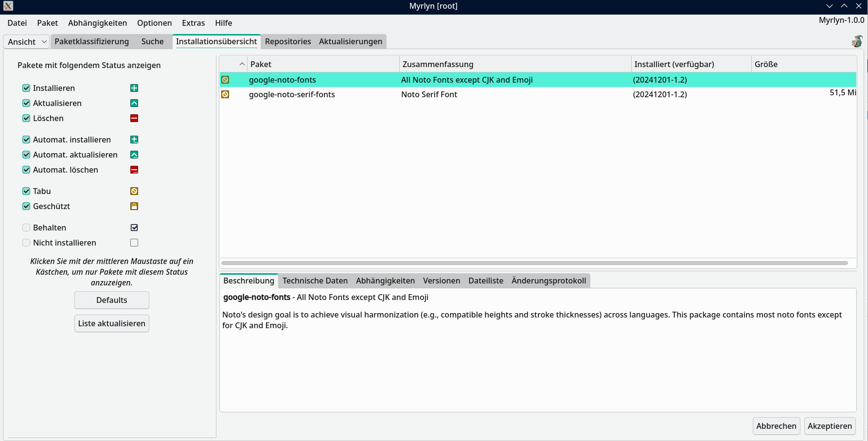Uncheck the Installieren checkbox
This screenshot has width=868, height=441.
26,88
